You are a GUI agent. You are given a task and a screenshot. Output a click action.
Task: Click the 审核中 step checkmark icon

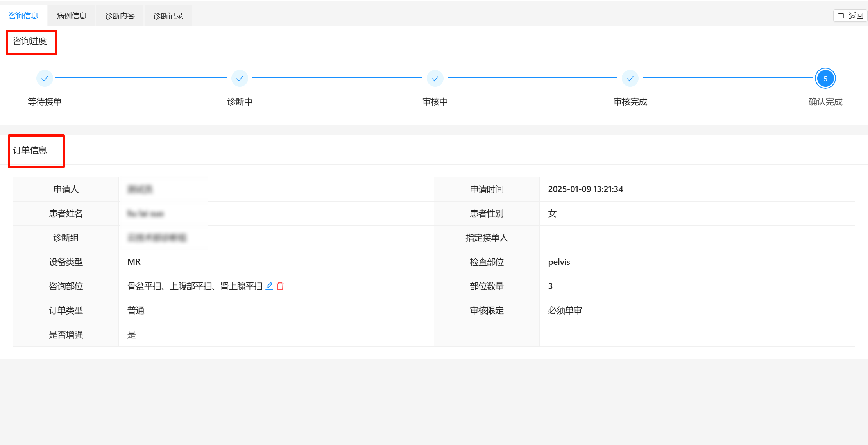[435, 79]
